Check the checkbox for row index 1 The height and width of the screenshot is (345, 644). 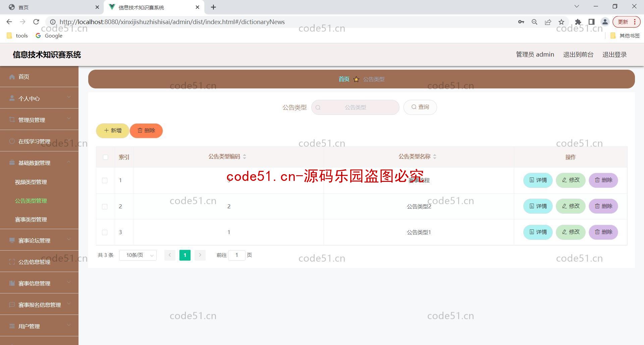tap(105, 181)
